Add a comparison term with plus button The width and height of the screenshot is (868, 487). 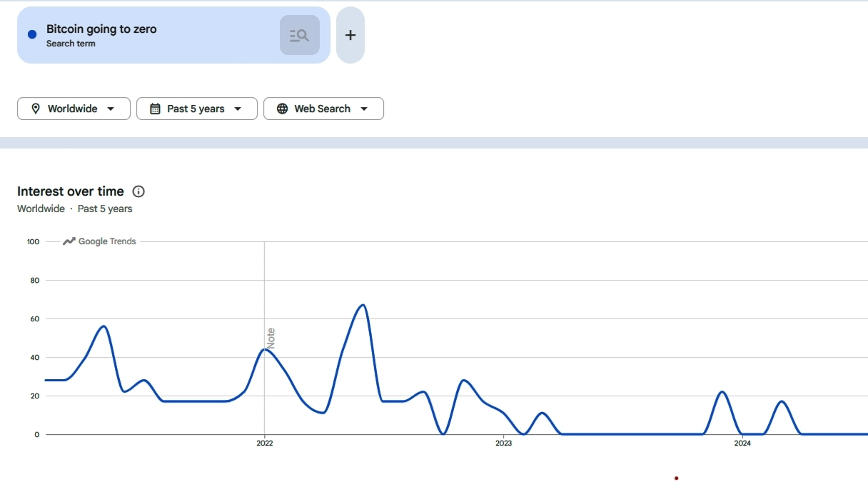click(x=350, y=35)
